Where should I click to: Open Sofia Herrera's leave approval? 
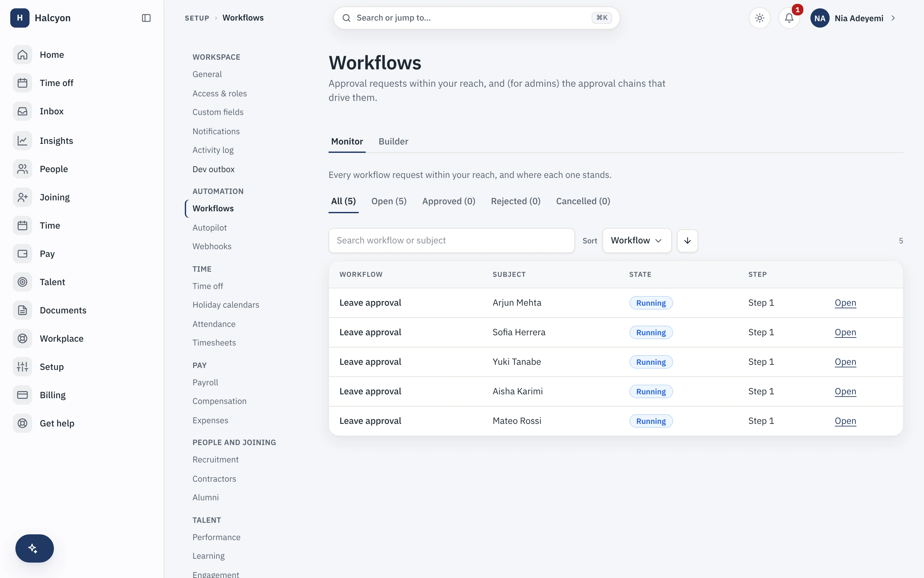coord(845,332)
